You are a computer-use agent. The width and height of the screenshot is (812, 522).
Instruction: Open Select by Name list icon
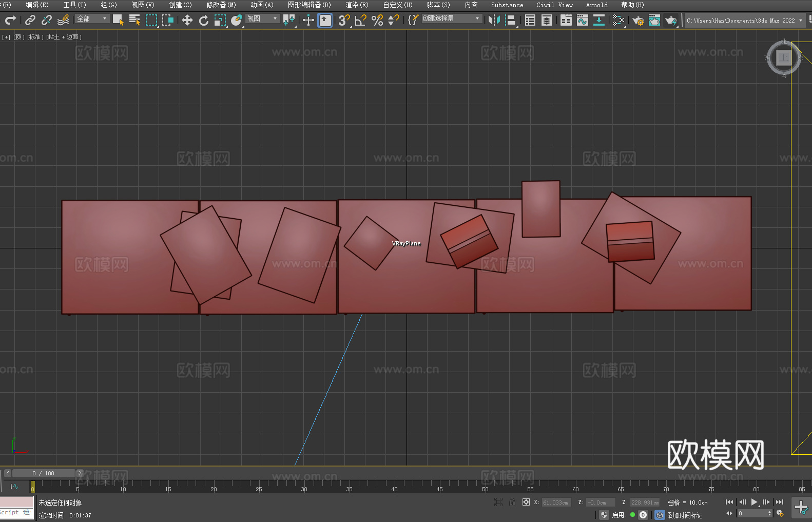[134, 20]
